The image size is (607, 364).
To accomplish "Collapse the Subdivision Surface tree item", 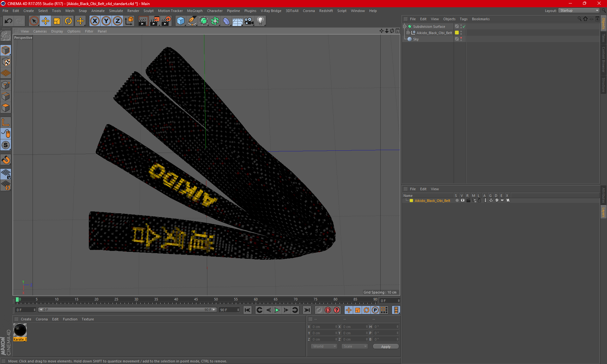I will [405, 27].
